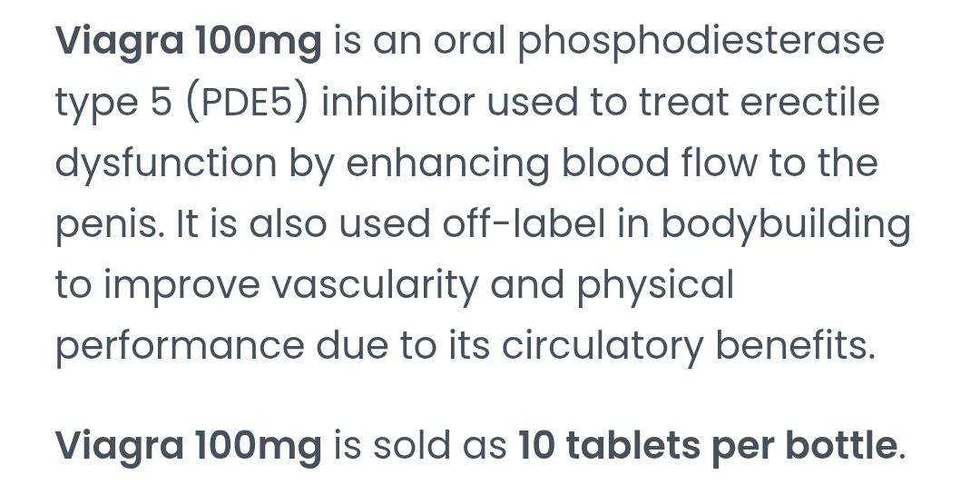Click the word 'erectile'
The height and width of the screenshot is (485, 980).
810,103
